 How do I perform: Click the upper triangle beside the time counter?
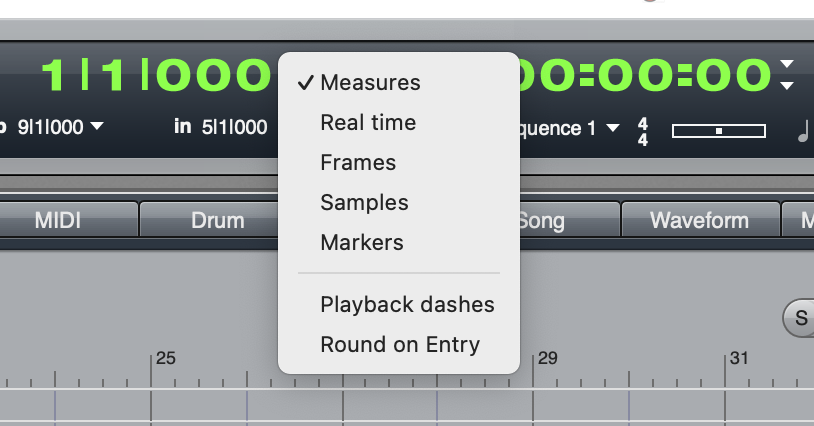[x=787, y=64]
